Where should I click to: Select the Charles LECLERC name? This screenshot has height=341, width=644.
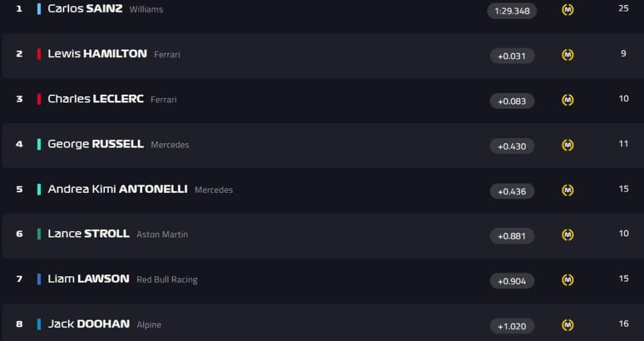(96, 99)
